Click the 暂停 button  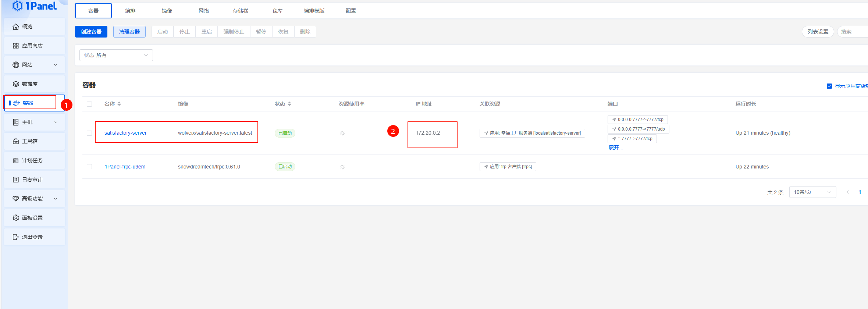(x=261, y=32)
